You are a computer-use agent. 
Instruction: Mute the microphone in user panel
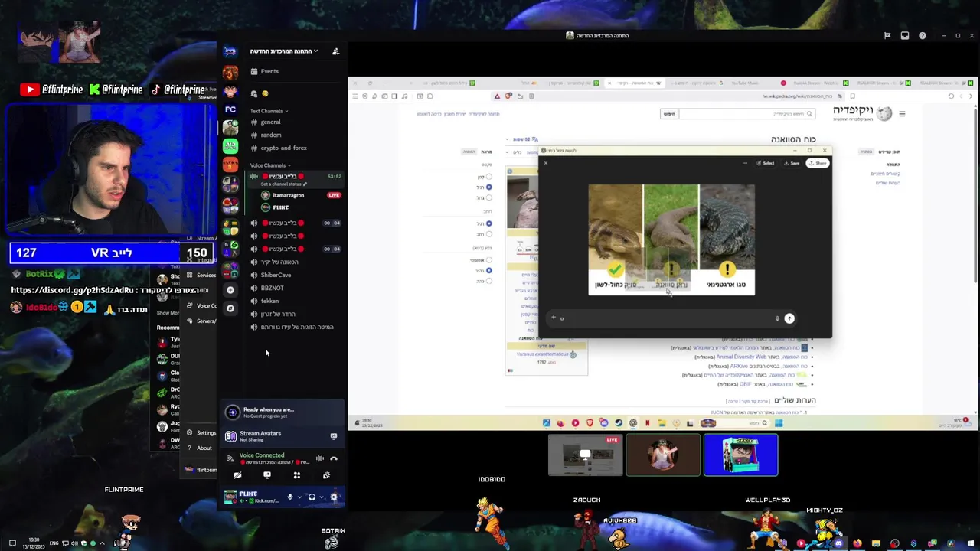289,497
